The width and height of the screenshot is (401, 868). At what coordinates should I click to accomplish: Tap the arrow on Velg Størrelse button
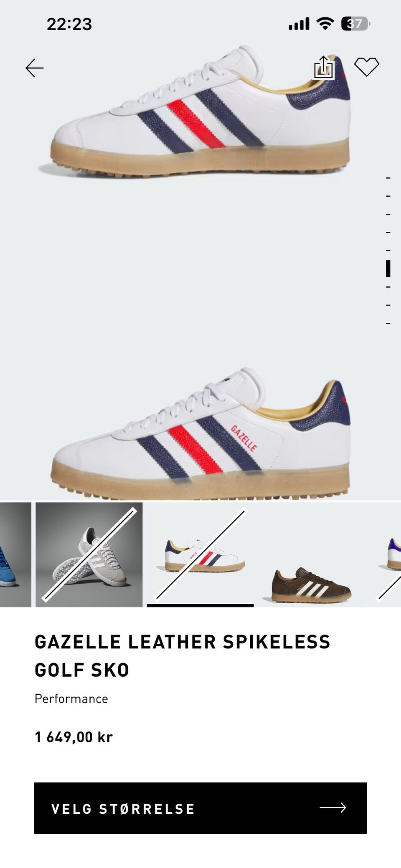point(333,808)
